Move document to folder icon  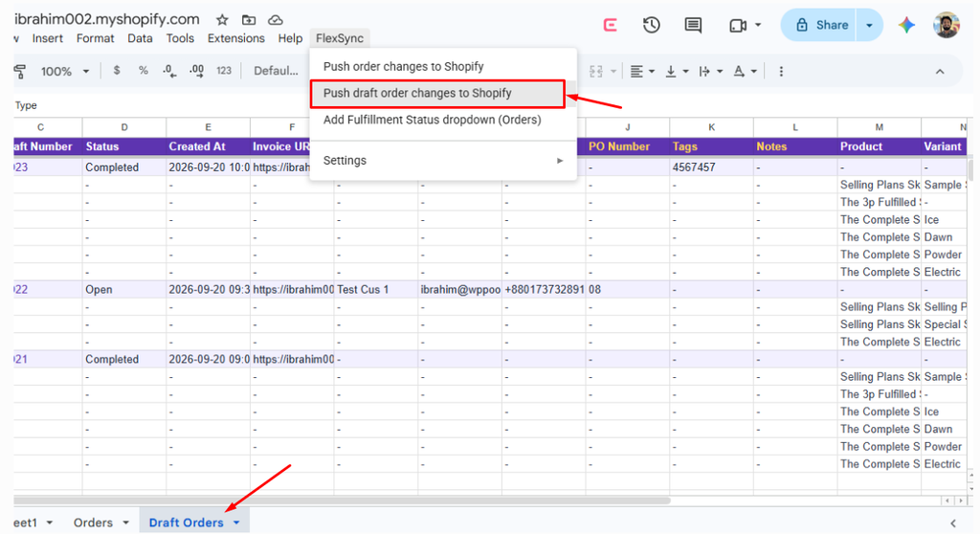tap(249, 20)
